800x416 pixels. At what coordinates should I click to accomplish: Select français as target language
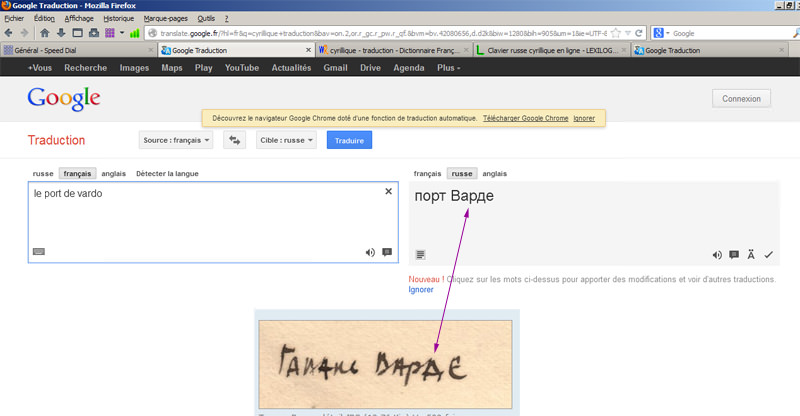[427, 174]
